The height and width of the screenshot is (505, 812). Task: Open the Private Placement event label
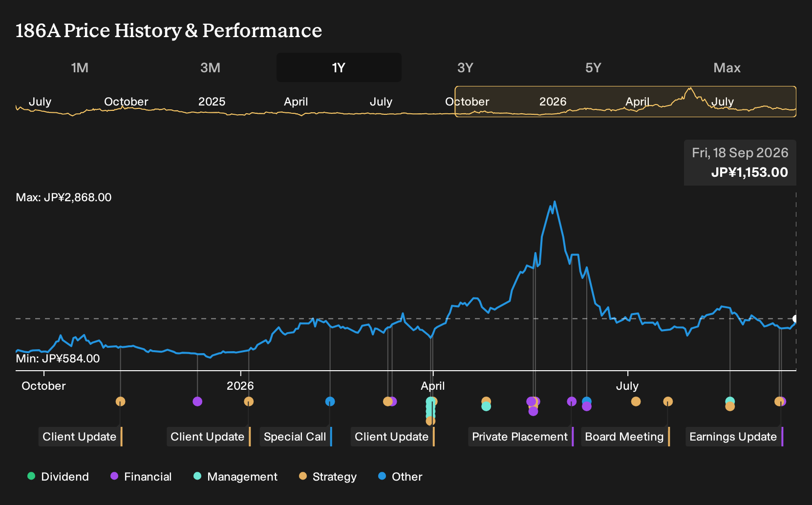521,437
